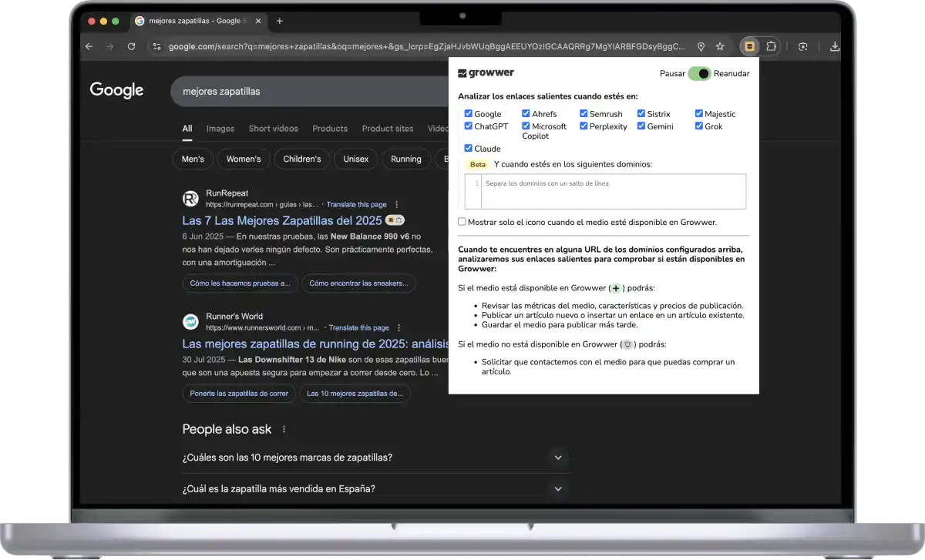Uncheck the Google checkbox
The height and width of the screenshot is (560, 925).
pyautogui.click(x=468, y=113)
